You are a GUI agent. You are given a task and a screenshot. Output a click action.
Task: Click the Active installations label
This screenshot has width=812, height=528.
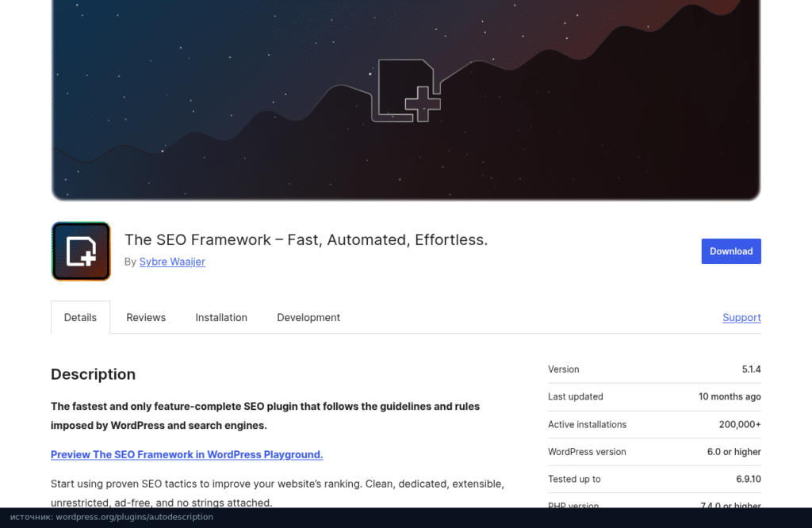click(x=587, y=424)
